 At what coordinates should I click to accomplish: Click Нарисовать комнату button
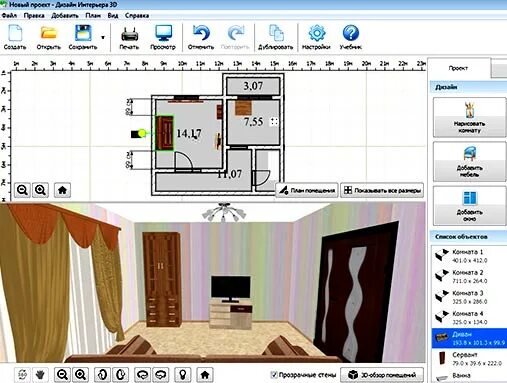pos(469,117)
